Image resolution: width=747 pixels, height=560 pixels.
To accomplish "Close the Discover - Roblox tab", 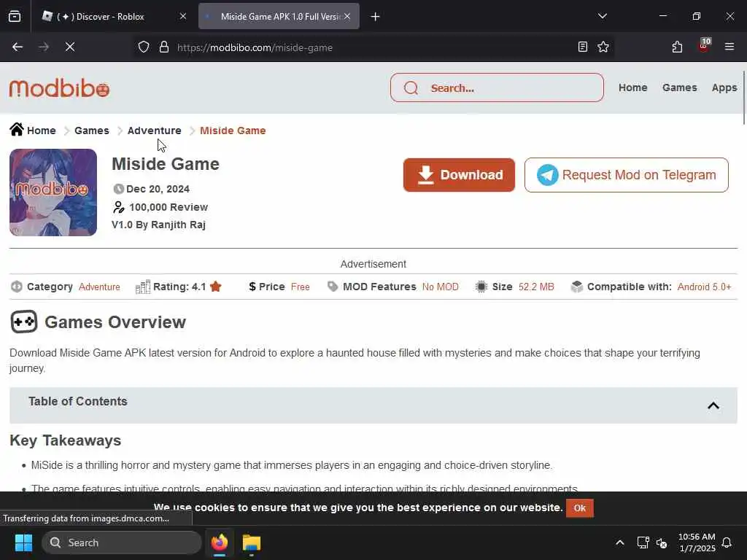I will point(183,17).
